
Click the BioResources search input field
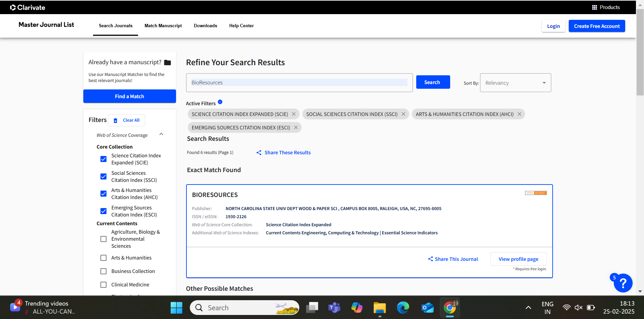[299, 83]
